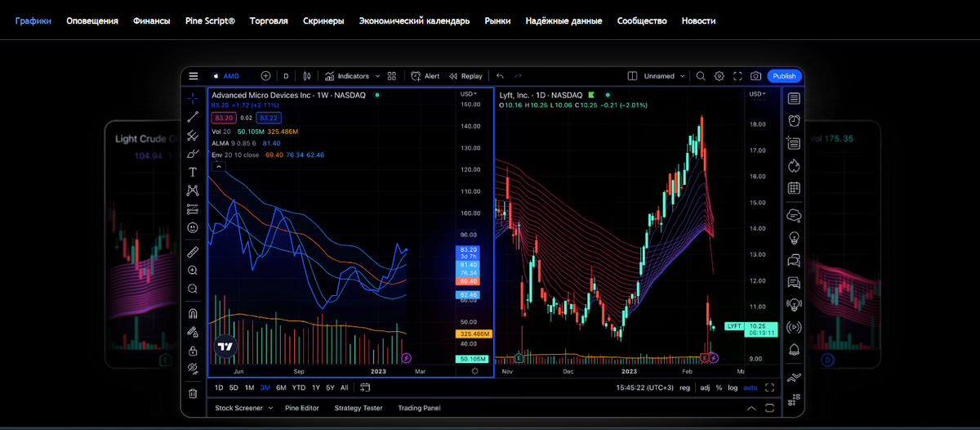Click the zoom out magnifier

[193, 289]
